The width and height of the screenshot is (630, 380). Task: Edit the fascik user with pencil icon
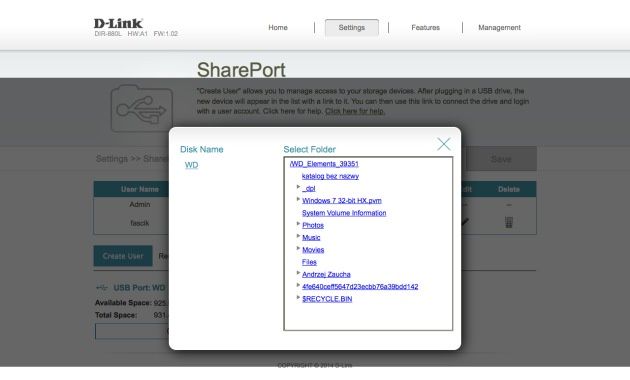464,221
